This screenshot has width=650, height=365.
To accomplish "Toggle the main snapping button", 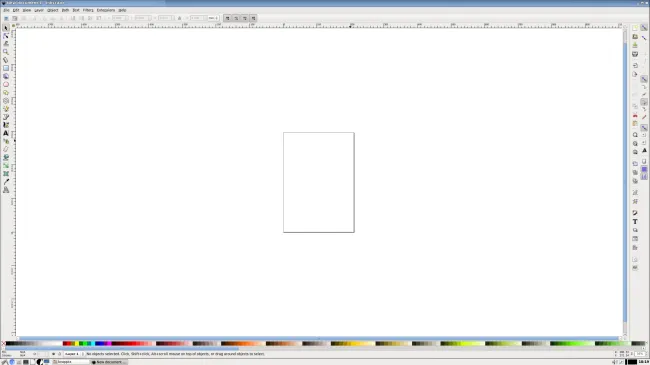I will 644,28.
